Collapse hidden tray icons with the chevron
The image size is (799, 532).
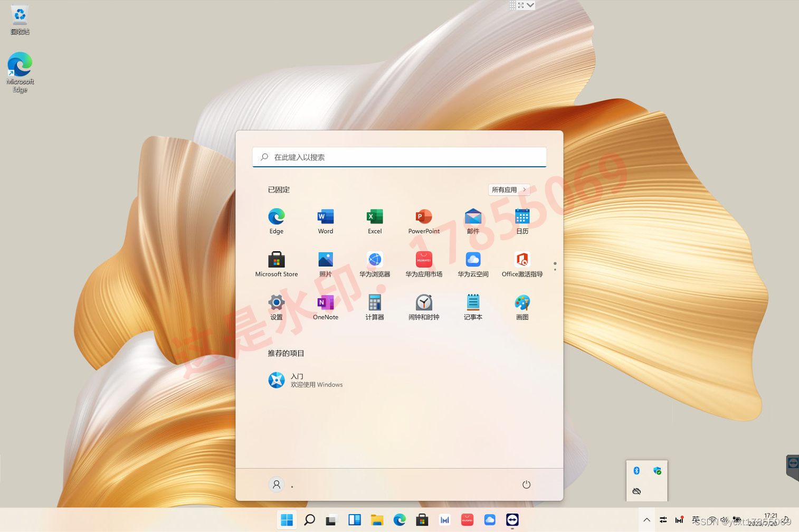(646, 520)
